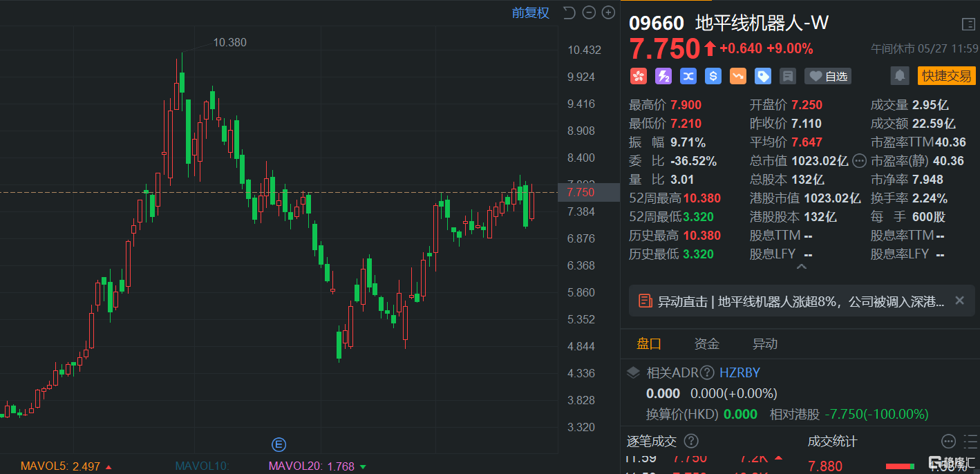980x474 pixels.
Task: Zoom out chart with minus icon
Action: tap(589, 12)
